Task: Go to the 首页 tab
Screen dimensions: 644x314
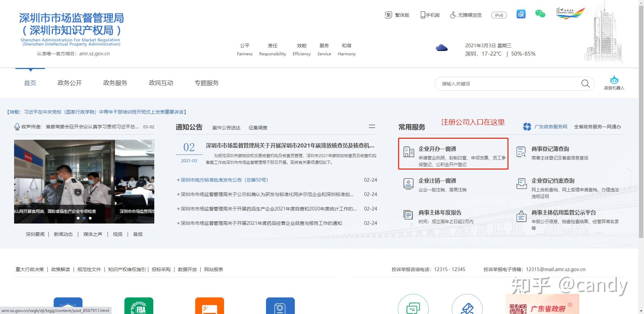Action: click(x=30, y=83)
